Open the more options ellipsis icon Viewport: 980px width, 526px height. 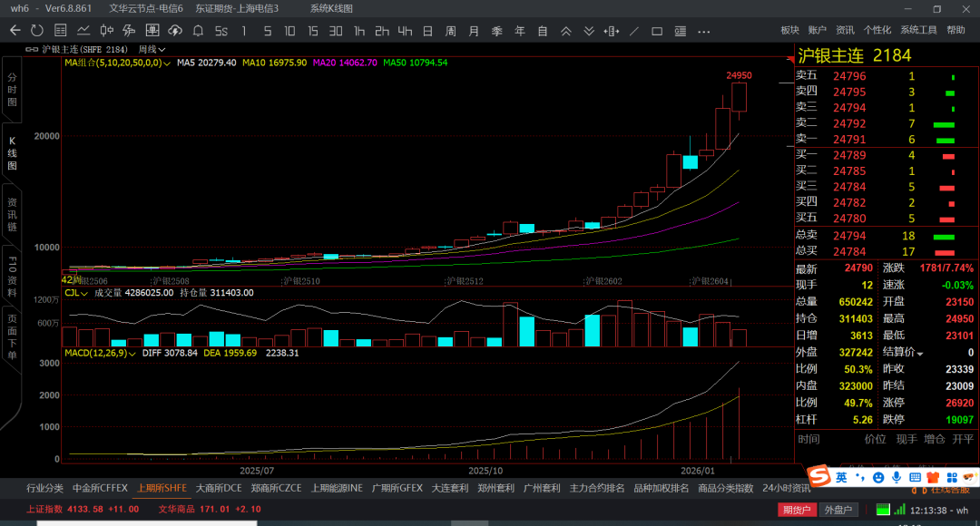[x=704, y=31]
